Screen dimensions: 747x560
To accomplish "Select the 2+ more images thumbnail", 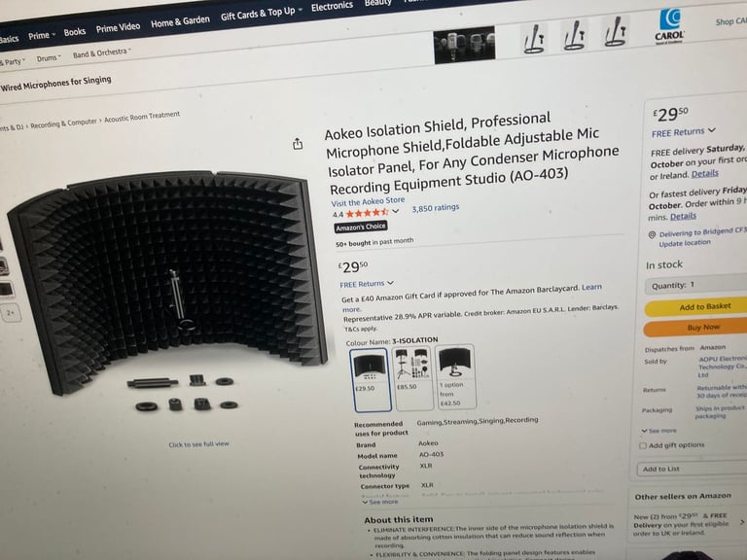I will coord(11,313).
